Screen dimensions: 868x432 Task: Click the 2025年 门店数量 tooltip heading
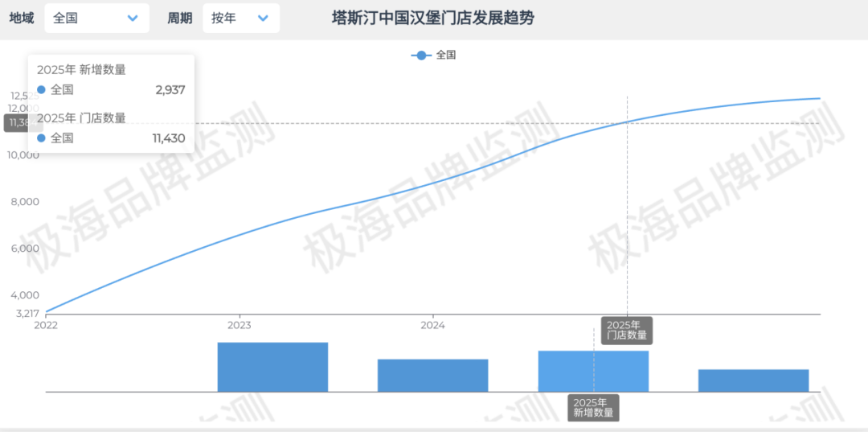click(x=81, y=118)
